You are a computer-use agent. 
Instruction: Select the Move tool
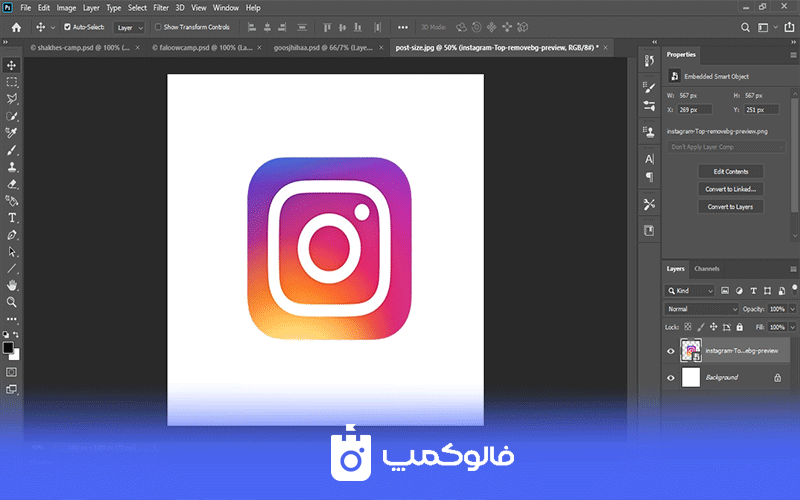click(11, 65)
